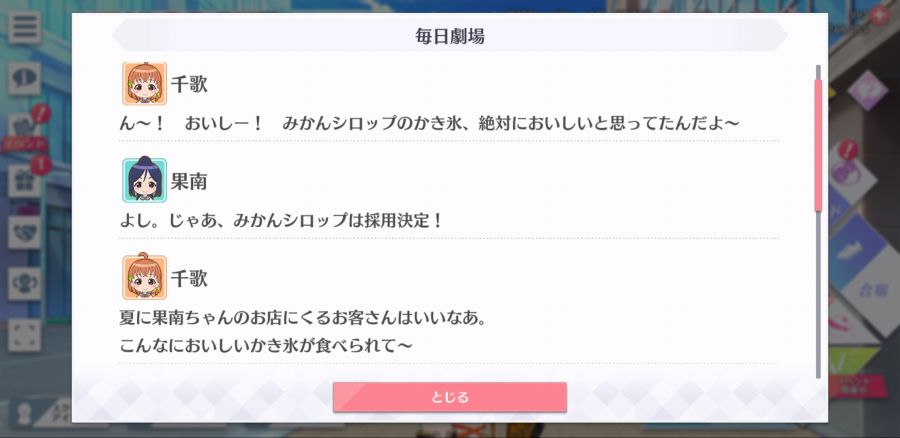Click the trophy icon in left sidebar

[x=24, y=284]
